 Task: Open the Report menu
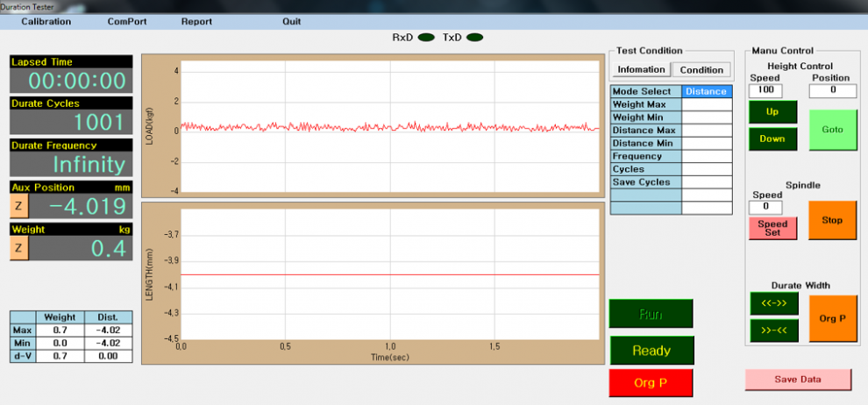pos(196,22)
